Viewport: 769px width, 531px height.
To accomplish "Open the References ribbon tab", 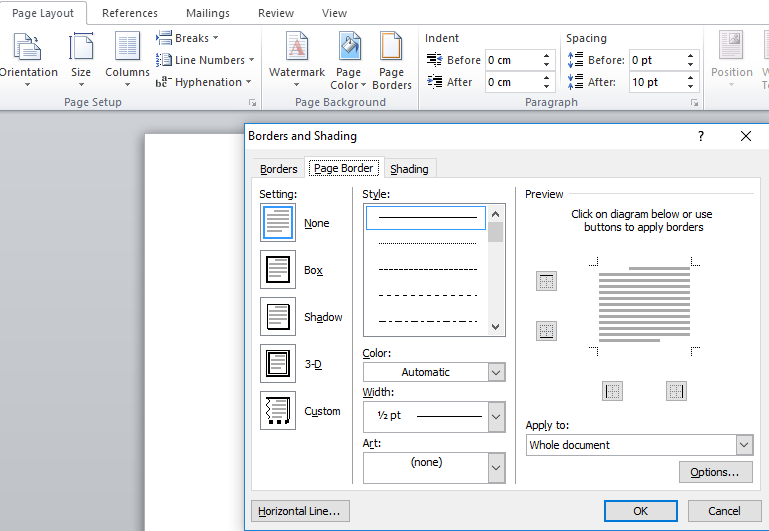I will (x=130, y=13).
